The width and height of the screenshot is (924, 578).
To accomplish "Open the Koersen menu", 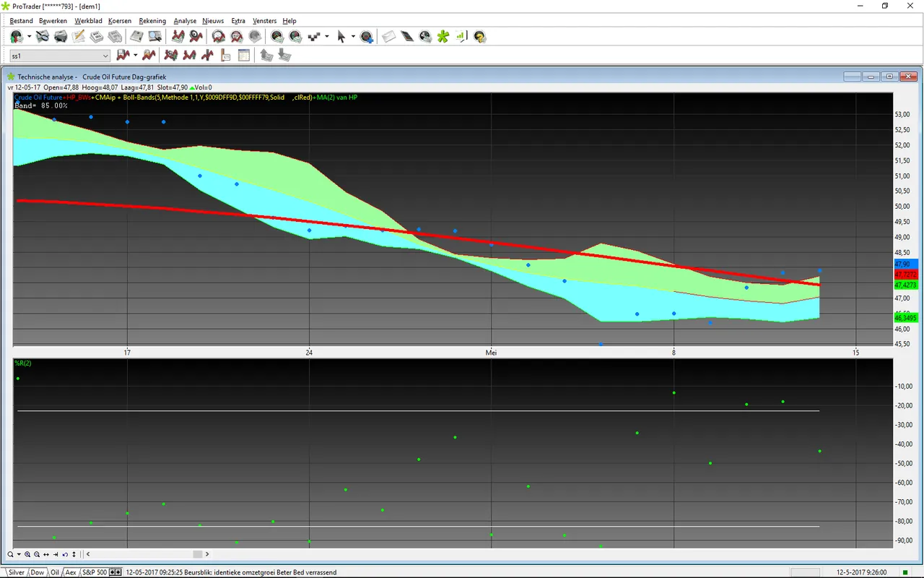I will coord(120,21).
